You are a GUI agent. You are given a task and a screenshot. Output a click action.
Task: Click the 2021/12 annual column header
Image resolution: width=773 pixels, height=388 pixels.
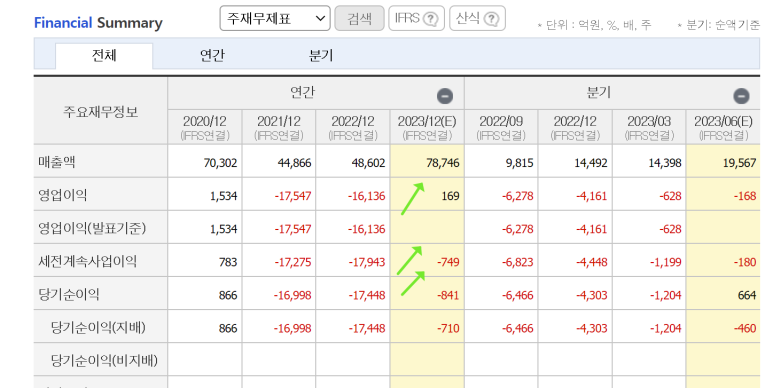279,127
